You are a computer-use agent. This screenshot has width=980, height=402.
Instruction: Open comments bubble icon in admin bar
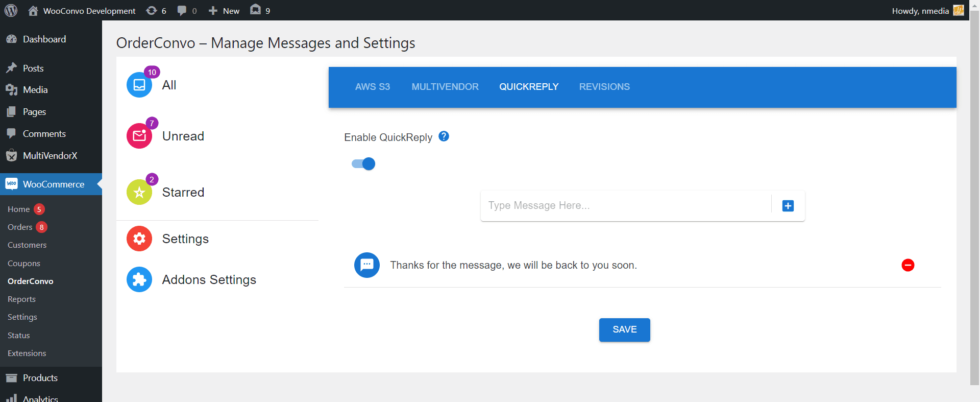coord(182,11)
